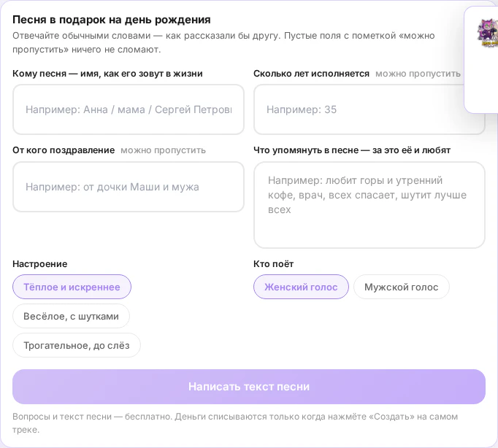Click the 'Настроение' label

(40, 264)
